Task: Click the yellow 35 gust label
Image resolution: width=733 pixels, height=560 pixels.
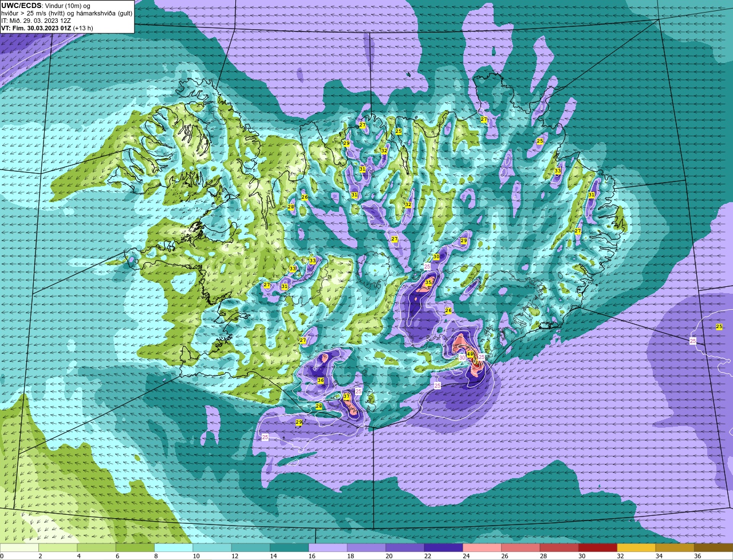Action: tap(428, 283)
